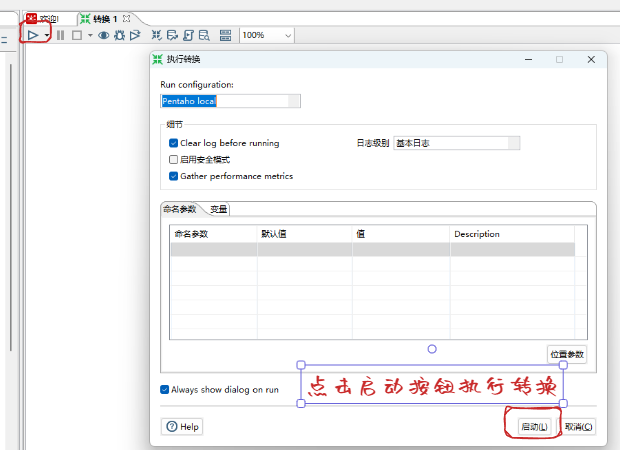The width and height of the screenshot is (620, 450).
Task: Click the 值 column header
Action: [401, 234]
